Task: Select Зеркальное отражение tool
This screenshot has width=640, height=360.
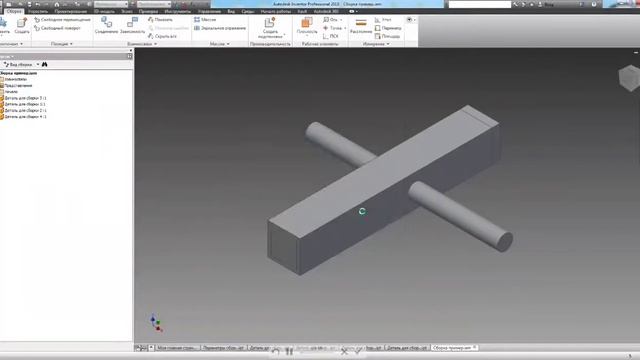Action: pyautogui.click(x=220, y=28)
